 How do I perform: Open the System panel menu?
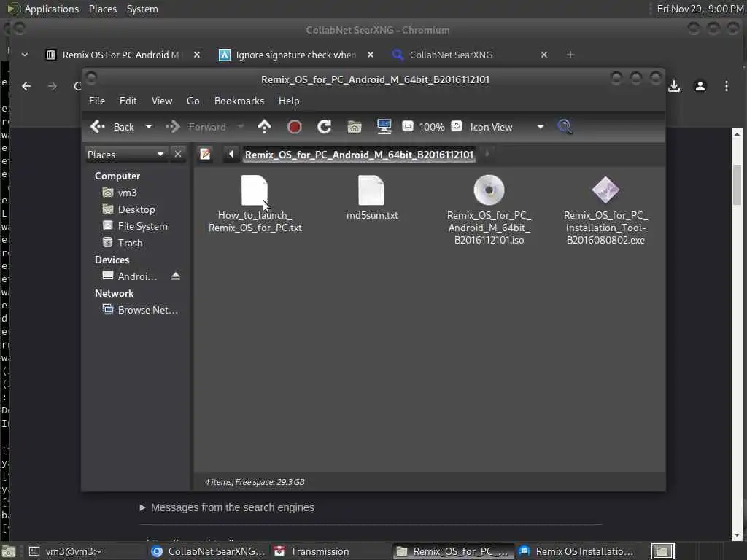(x=142, y=9)
